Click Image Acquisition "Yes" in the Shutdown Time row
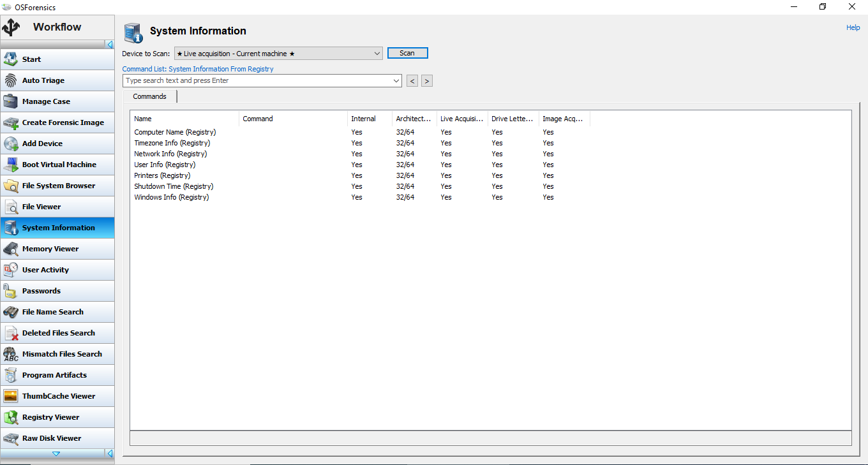The image size is (868, 465). coord(548,186)
